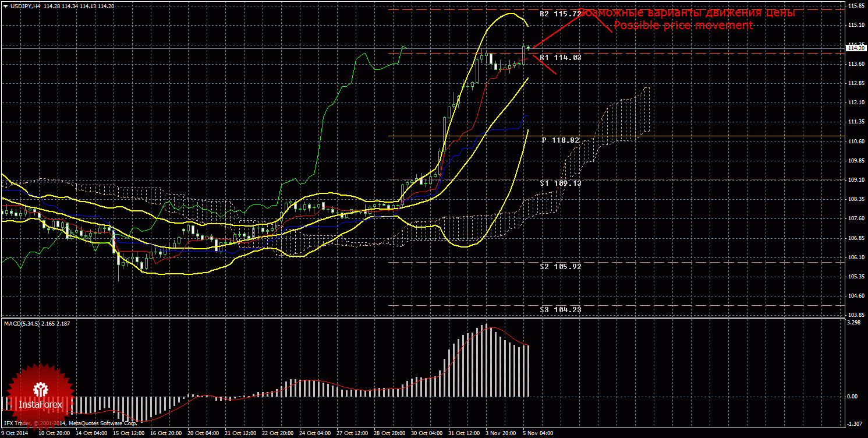Select the MACD(5,34,5) indicator label
The image size is (868, 438).
click(x=22, y=323)
